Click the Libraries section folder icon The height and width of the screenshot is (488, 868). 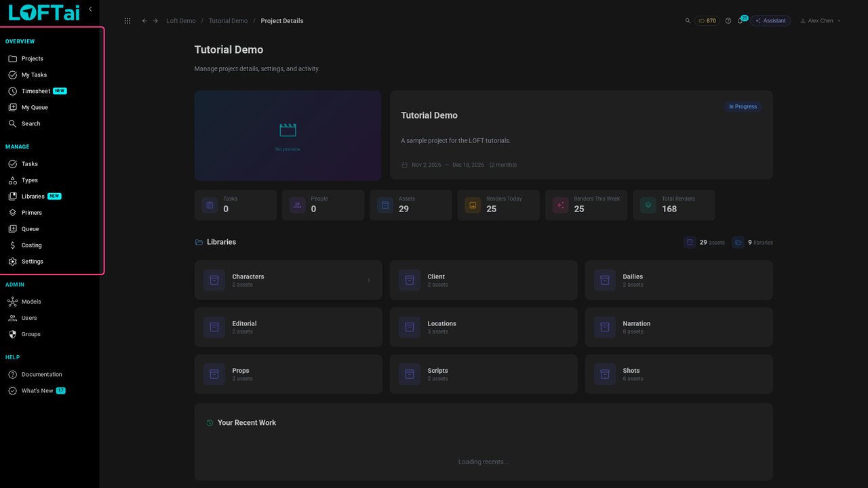click(x=199, y=242)
